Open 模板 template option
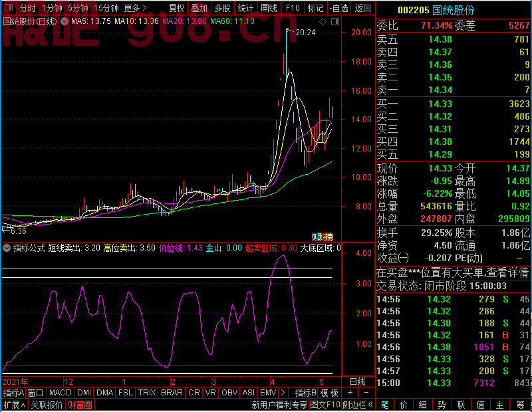 (329, 393)
